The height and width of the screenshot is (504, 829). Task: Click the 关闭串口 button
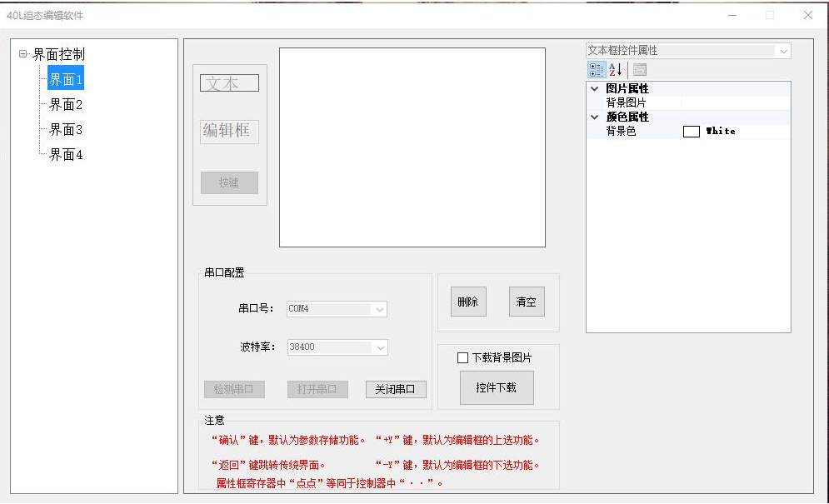coord(396,389)
